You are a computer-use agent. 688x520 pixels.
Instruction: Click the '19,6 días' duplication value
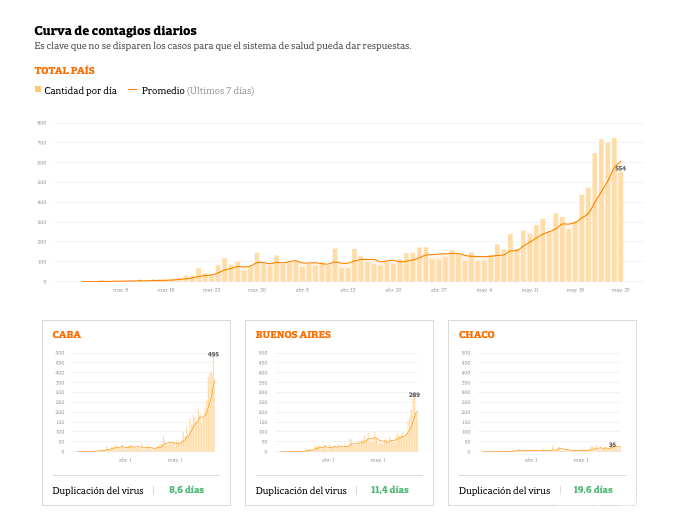coord(593,490)
